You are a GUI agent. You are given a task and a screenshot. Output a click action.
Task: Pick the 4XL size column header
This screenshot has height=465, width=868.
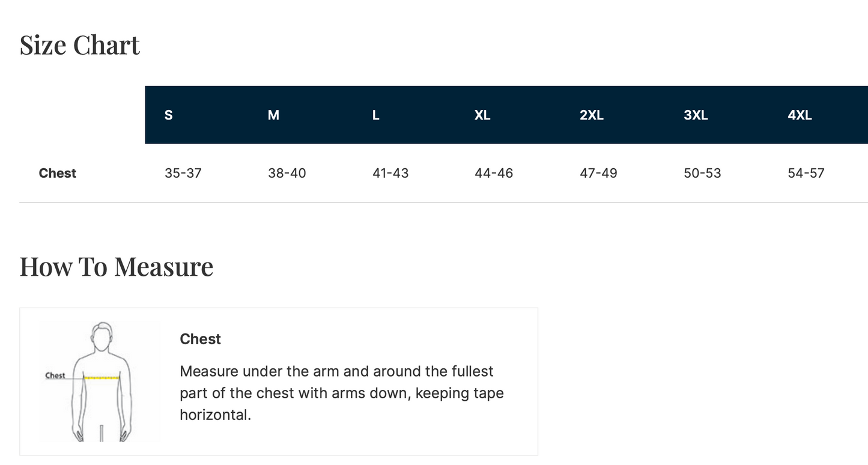[x=800, y=115]
